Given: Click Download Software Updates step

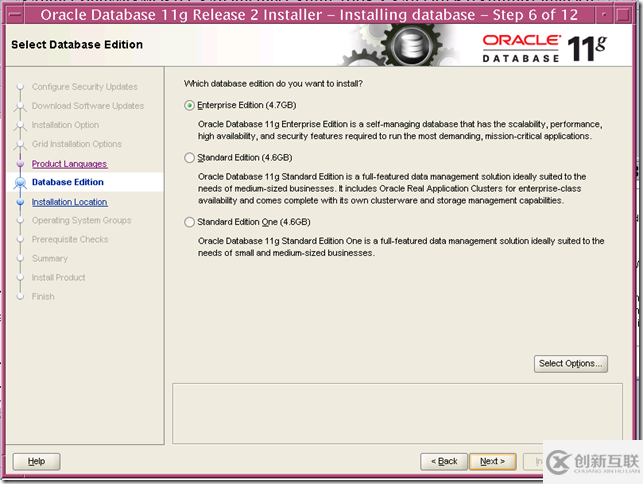Looking at the screenshot, I should tap(88, 106).
